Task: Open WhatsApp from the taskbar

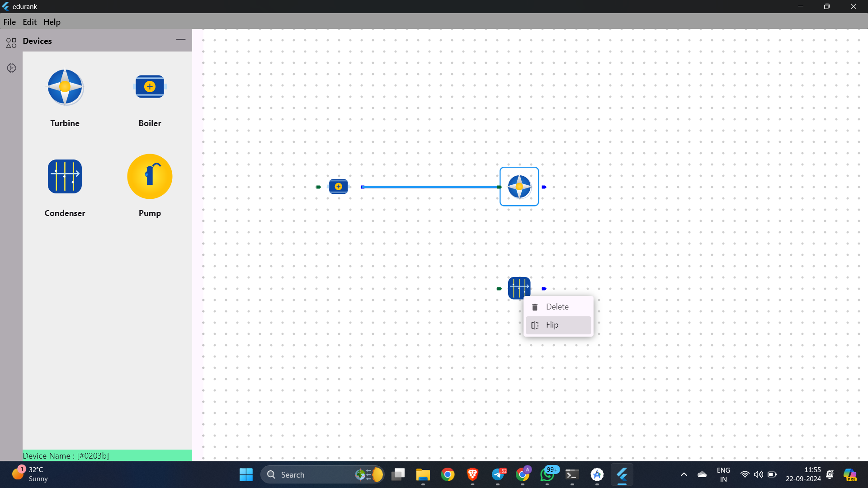Action: click(547, 475)
